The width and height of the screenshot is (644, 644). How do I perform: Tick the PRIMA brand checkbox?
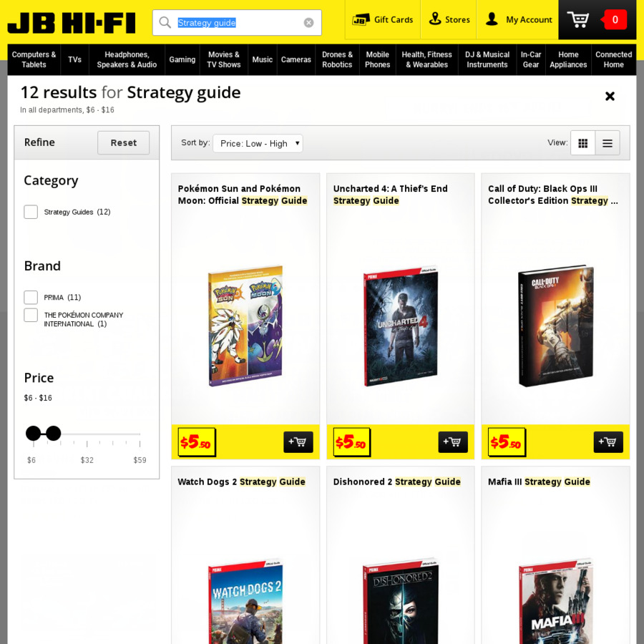(x=31, y=298)
